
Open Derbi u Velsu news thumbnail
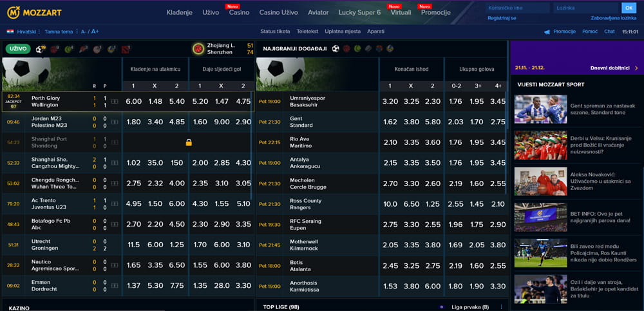tap(540, 146)
